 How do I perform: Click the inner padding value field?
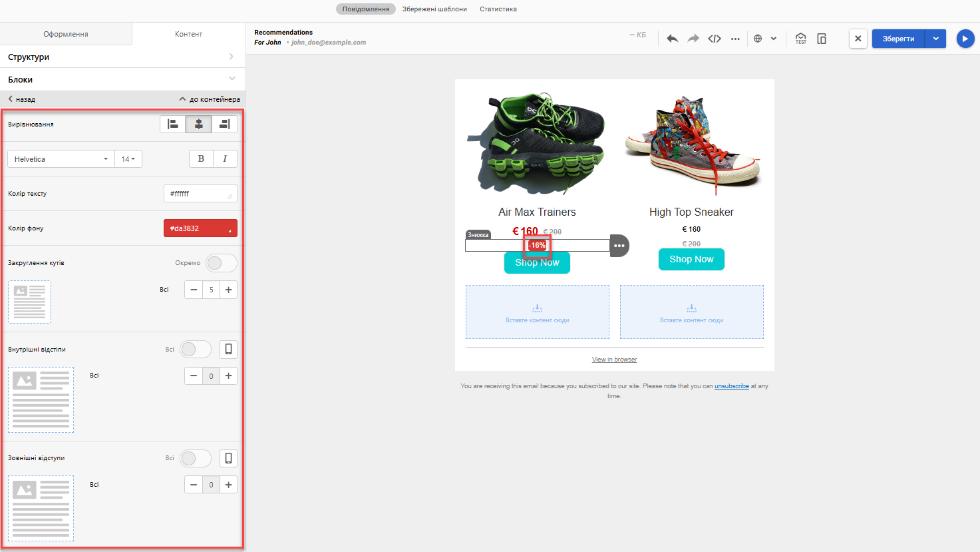tap(212, 376)
